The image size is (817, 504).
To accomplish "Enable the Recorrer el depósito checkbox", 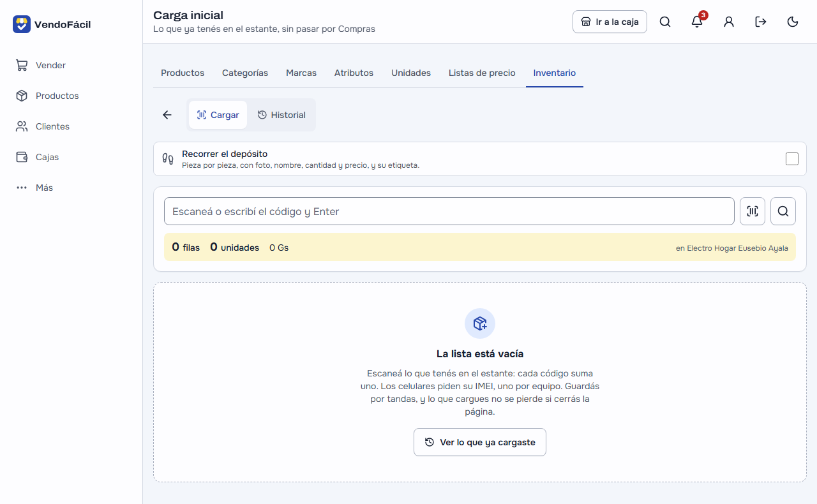I will click(x=792, y=159).
